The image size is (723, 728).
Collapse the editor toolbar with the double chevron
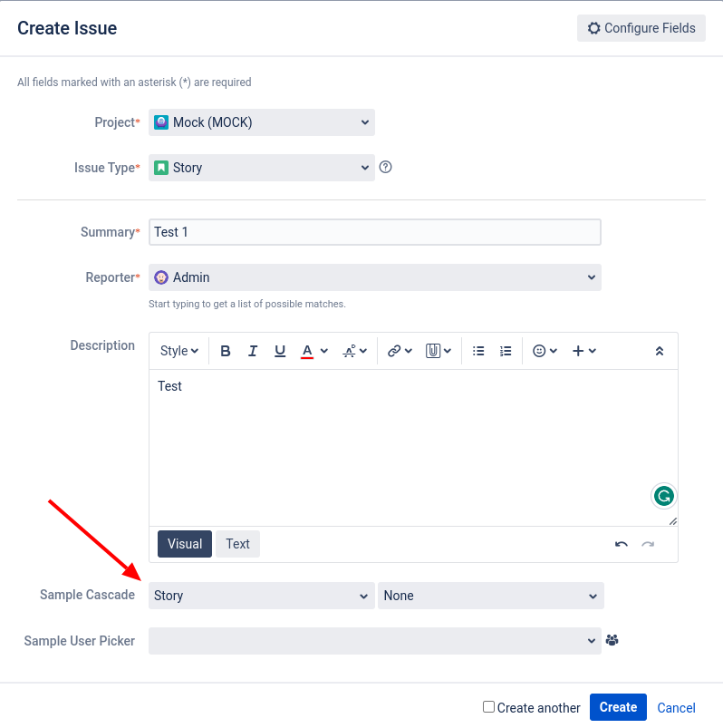pyautogui.click(x=660, y=351)
